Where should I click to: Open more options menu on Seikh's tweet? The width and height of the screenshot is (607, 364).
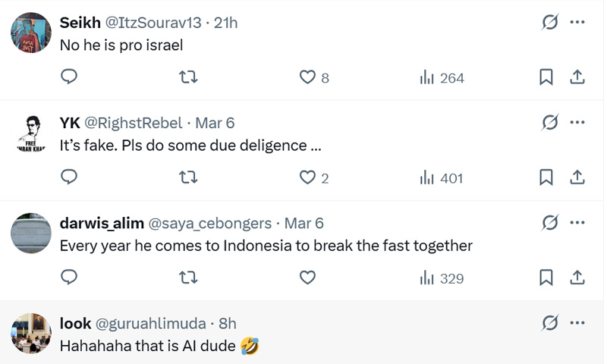point(577,23)
